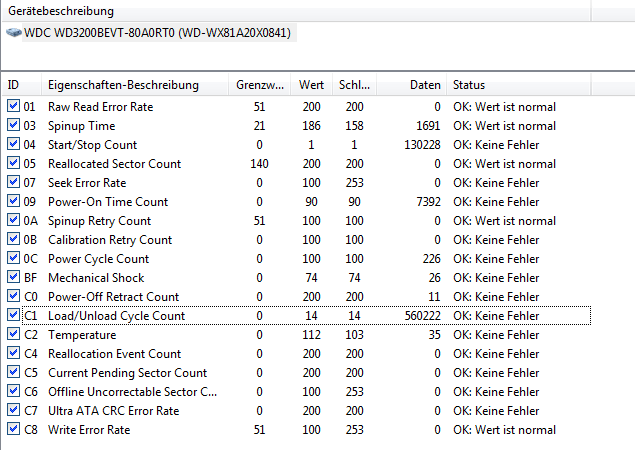Viewport: 635px width, 450px height.
Task: Select the Raw Read Error Rate row text
Action: click(100, 107)
